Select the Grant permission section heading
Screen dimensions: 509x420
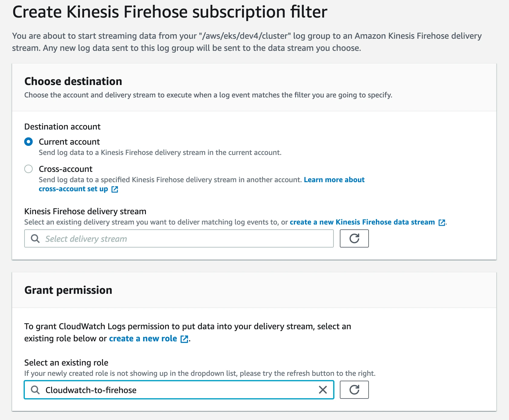pos(68,290)
